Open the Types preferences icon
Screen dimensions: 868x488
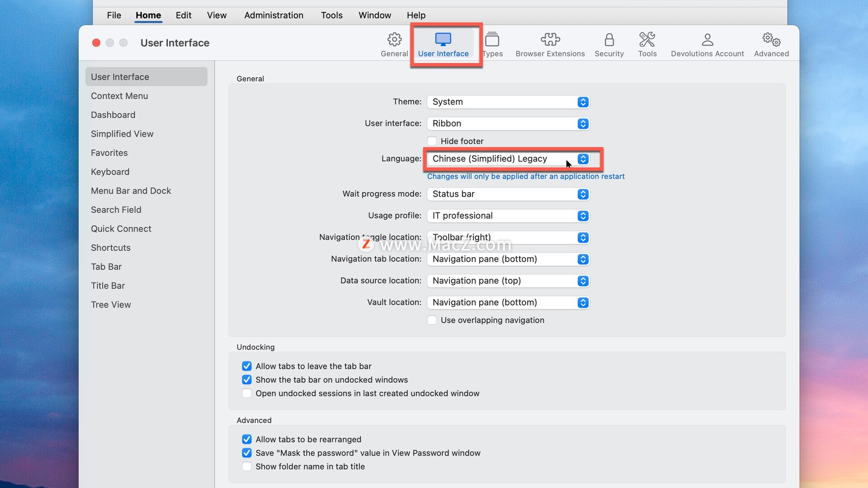click(x=492, y=40)
